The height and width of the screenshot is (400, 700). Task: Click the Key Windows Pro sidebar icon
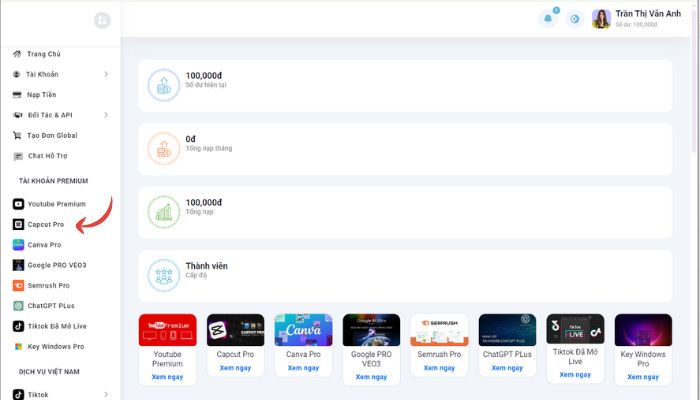(x=18, y=346)
